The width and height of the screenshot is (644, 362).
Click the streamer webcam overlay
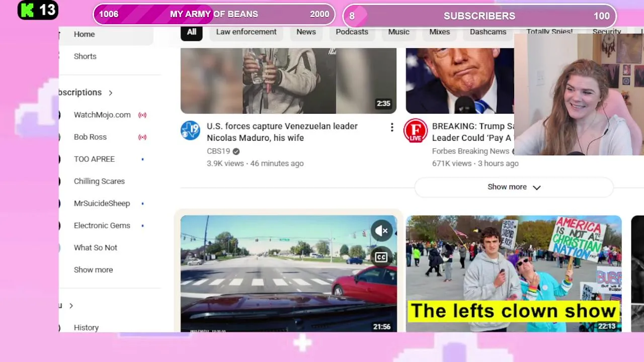point(579,94)
